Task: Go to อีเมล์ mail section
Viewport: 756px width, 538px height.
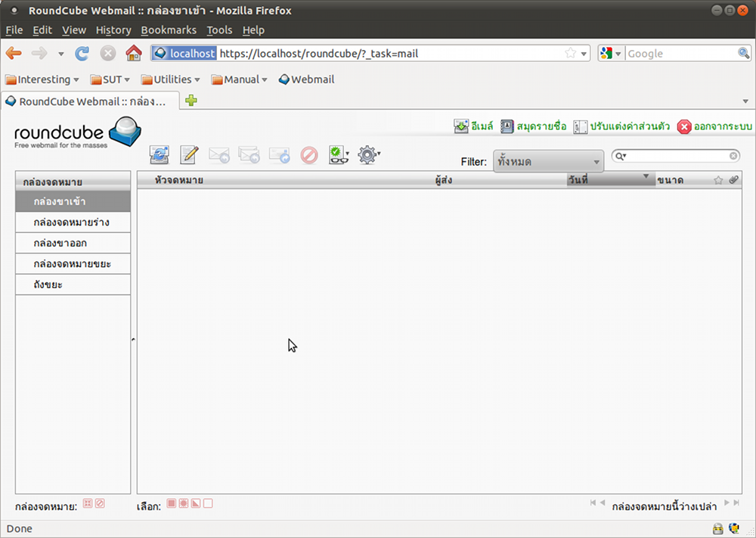Action: [x=482, y=126]
